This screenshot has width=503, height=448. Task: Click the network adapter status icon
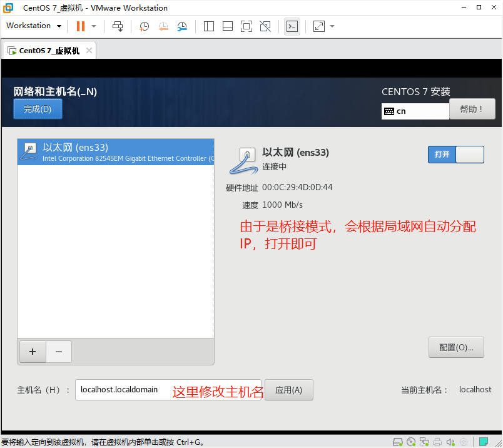pos(424,442)
